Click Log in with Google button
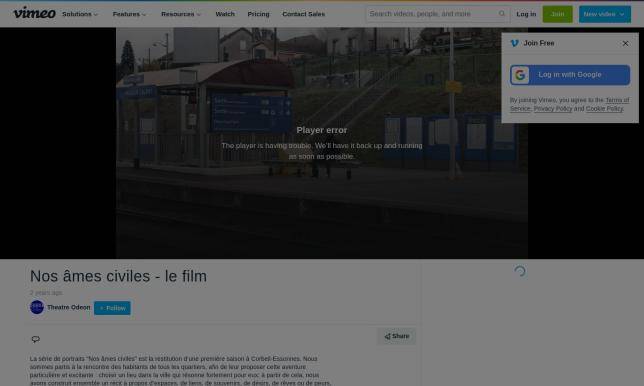The height and width of the screenshot is (386, 644). point(570,75)
